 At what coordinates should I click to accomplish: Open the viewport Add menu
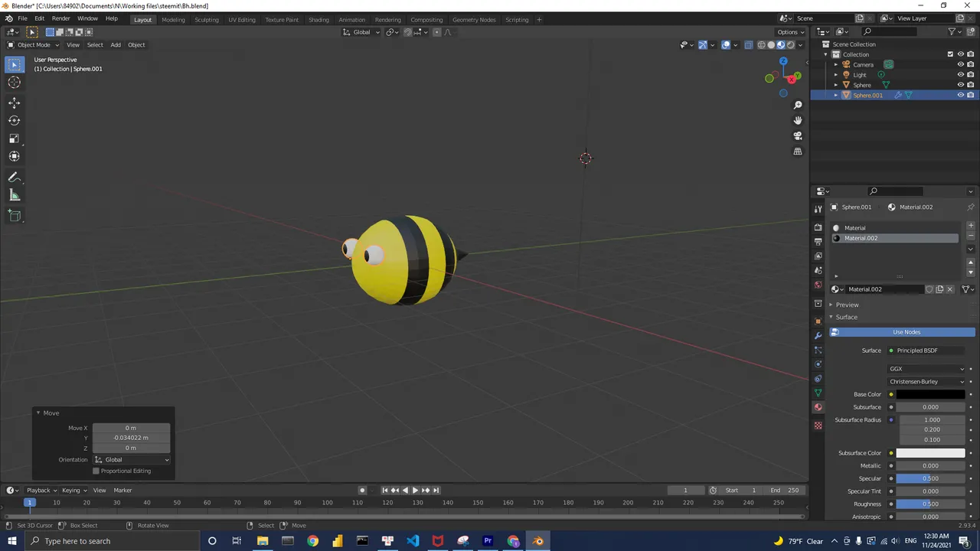(116, 44)
